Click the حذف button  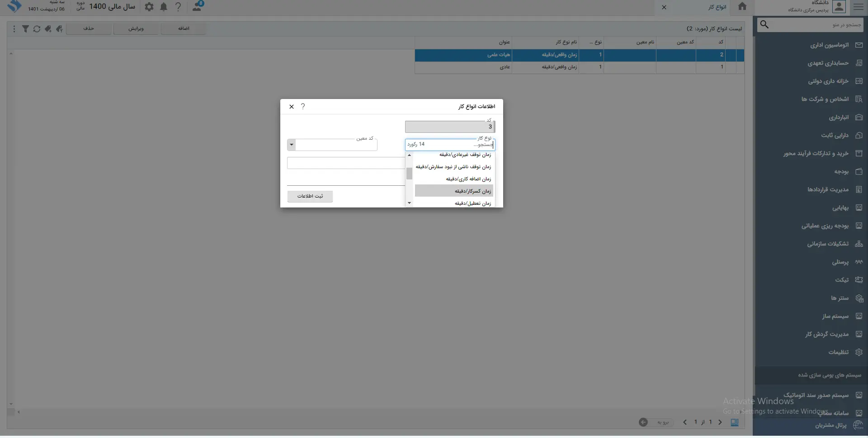tap(89, 28)
